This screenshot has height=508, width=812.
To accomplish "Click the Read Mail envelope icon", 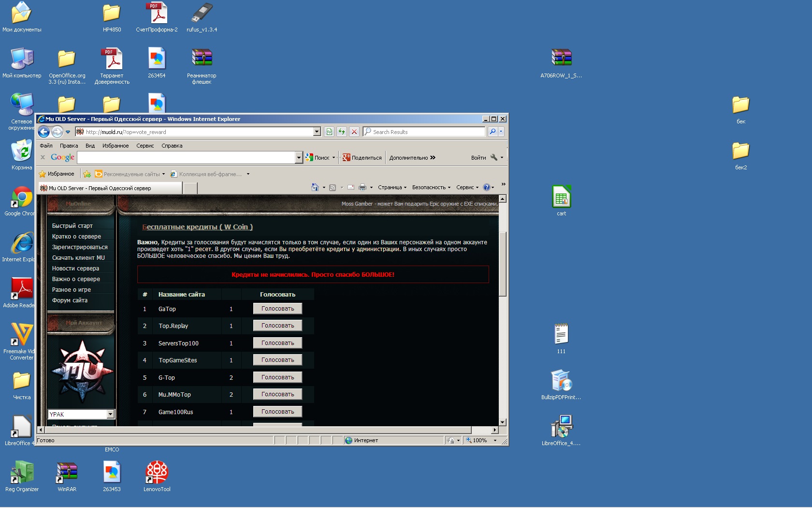I will tap(351, 187).
